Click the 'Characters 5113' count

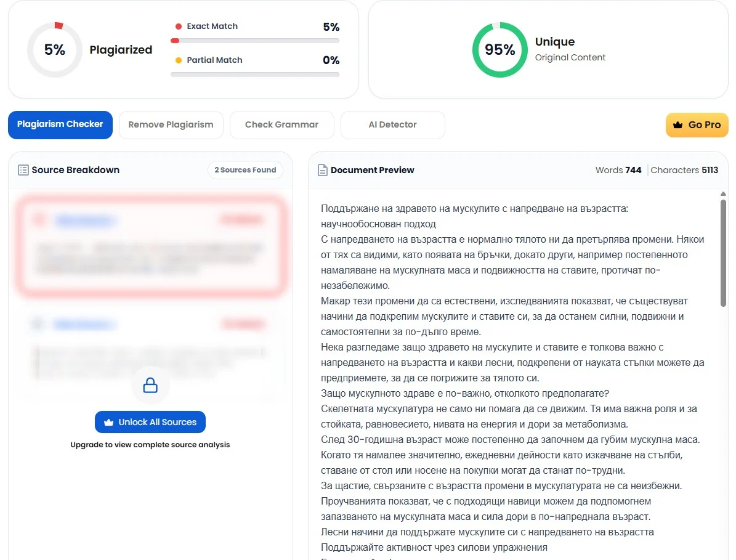coord(684,170)
